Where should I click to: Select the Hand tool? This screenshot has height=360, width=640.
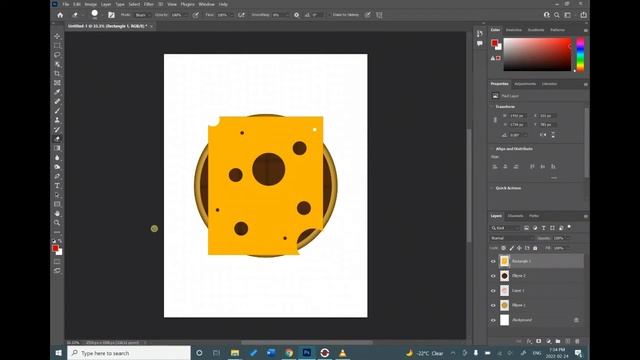pyautogui.click(x=57, y=213)
